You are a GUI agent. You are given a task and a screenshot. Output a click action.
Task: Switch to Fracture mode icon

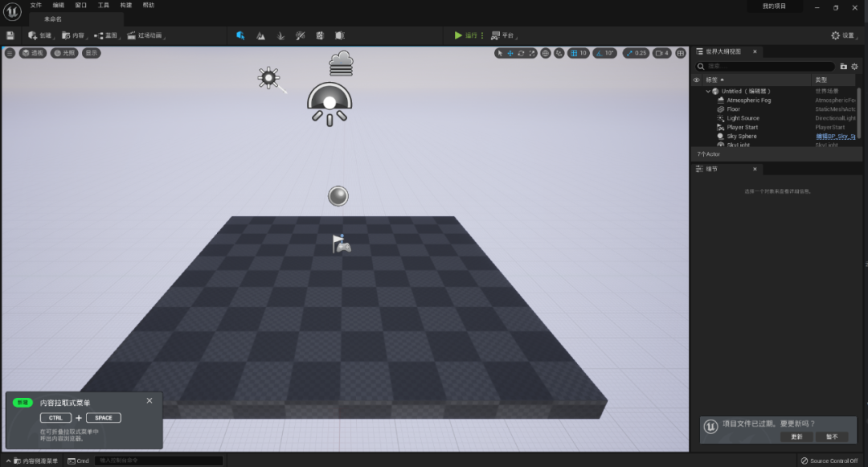[320, 35]
